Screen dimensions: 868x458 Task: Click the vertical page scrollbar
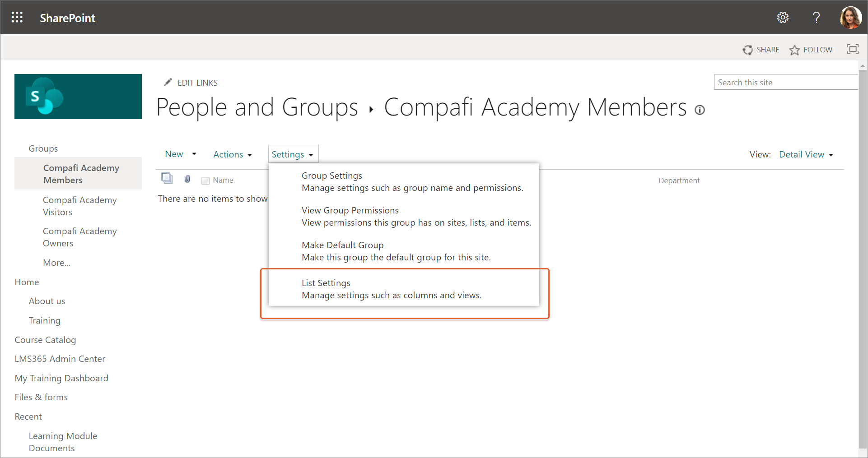click(x=863, y=257)
